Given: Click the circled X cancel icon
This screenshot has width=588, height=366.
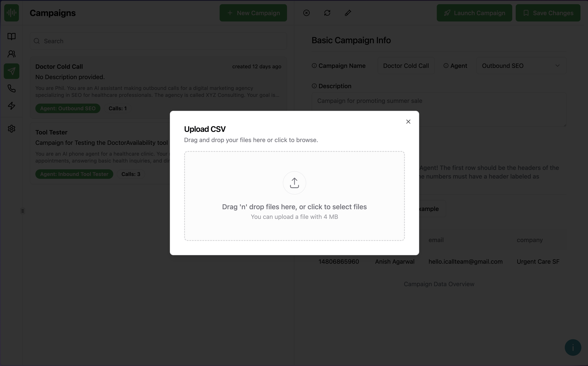Looking at the screenshot, I should pos(306,13).
